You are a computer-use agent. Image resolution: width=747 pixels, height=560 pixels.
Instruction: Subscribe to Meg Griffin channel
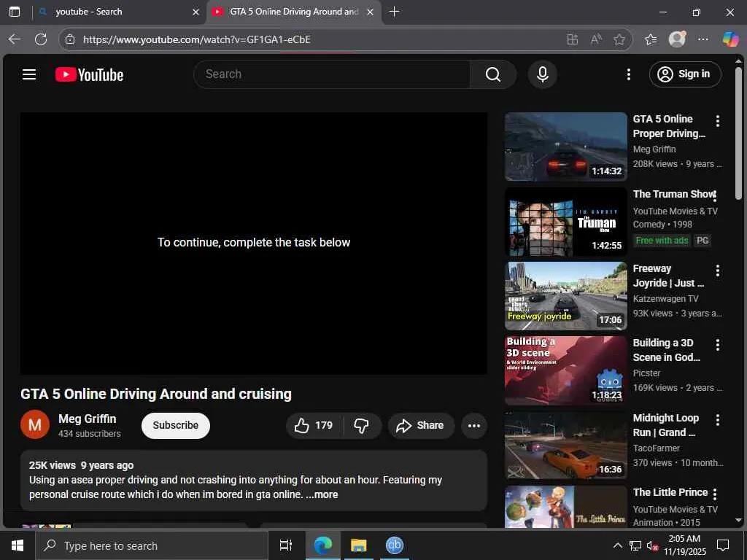click(175, 425)
